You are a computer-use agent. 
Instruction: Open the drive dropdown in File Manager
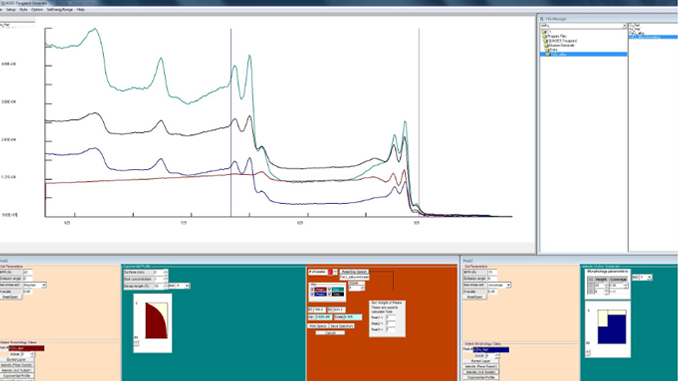tap(624, 26)
